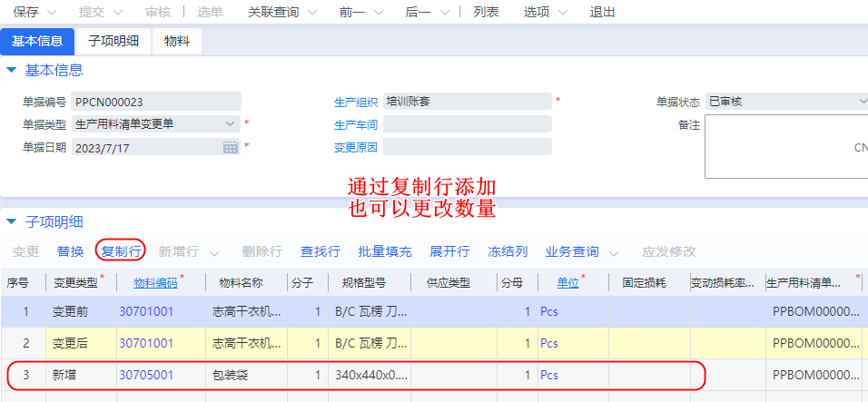
Task: Switch to the 物料 tab
Action: point(177,42)
